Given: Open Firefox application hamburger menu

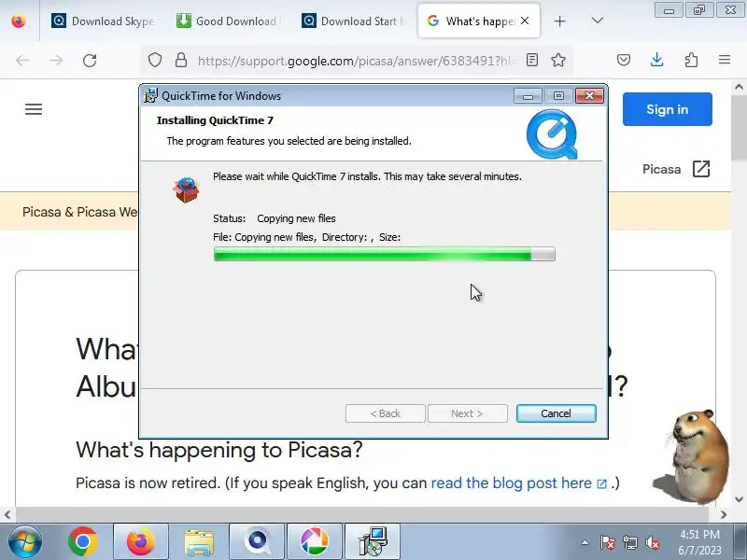Looking at the screenshot, I should point(725,60).
